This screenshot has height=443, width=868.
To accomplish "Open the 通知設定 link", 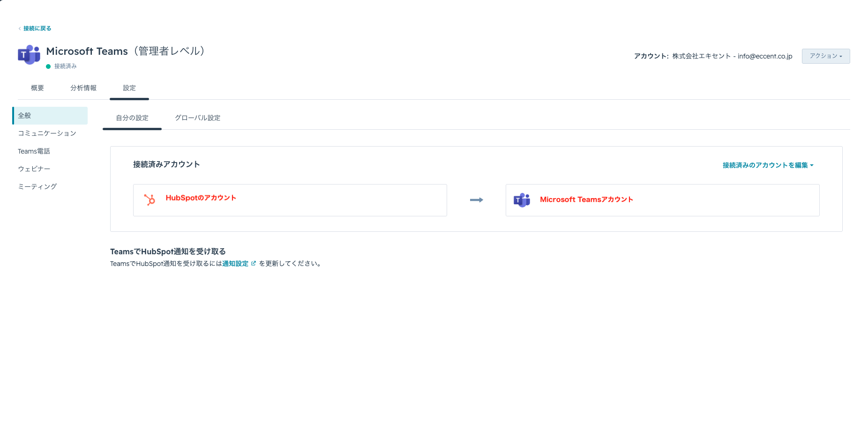I will (235, 264).
